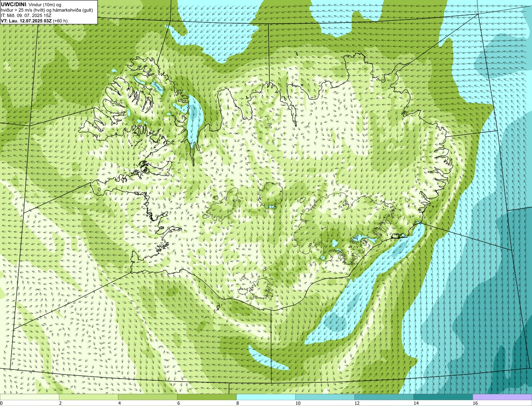Click the legend scale label "8"
Viewport: 532px width, 406px height.
[238, 403]
